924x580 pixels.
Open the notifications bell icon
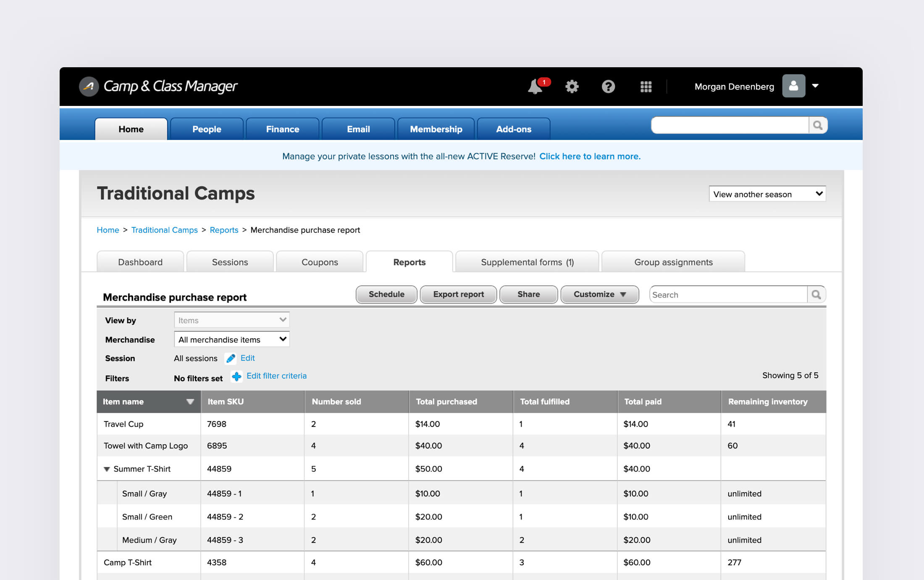(x=535, y=87)
